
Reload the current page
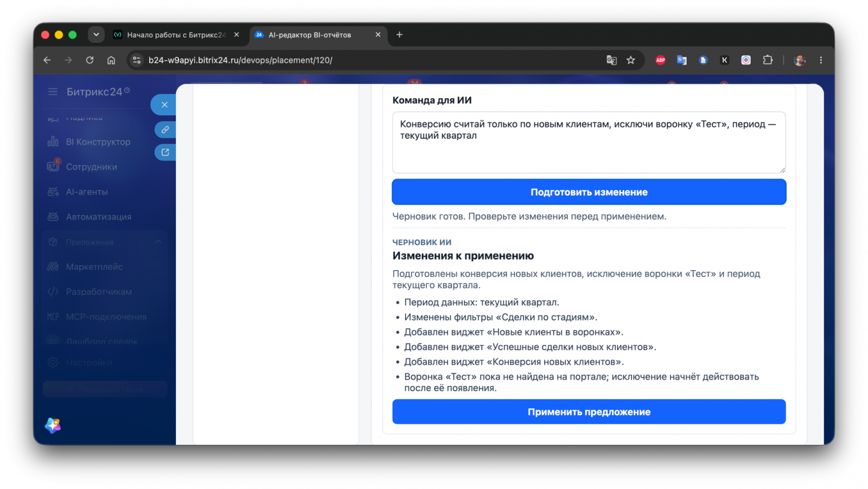click(90, 60)
